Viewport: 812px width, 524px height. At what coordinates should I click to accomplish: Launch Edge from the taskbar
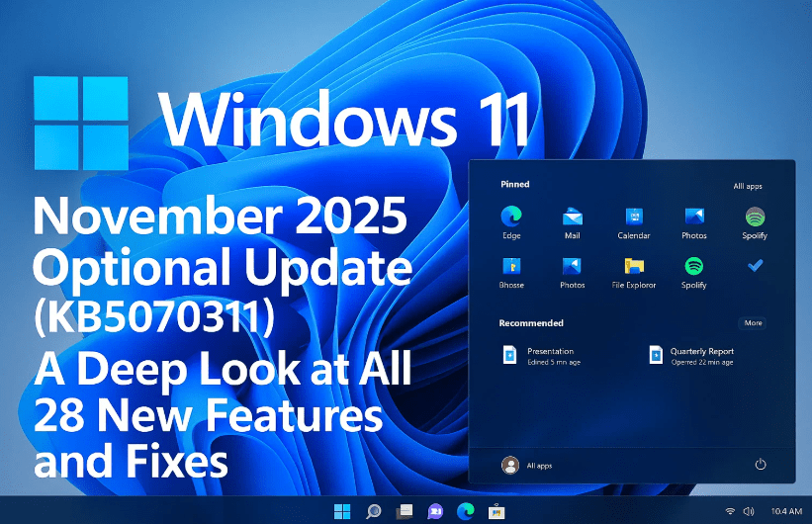466,511
